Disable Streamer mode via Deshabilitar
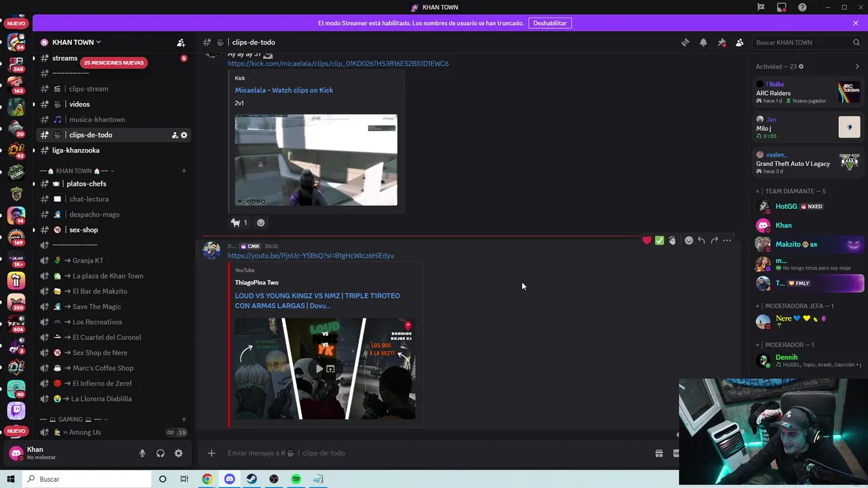The height and width of the screenshot is (488, 868). (549, 23)
